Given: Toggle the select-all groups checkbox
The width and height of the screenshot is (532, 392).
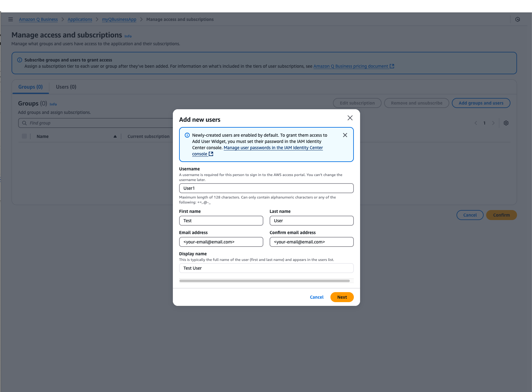Looking at the screenshot, I should pos(24,136).
